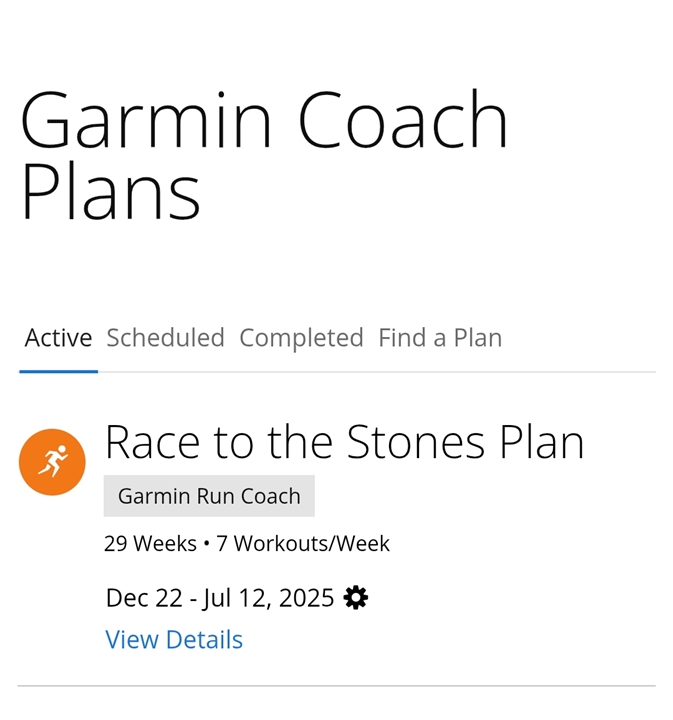Screen dimensions: 673x720
Task: Click the View Details link
Action: coord(174,639)
